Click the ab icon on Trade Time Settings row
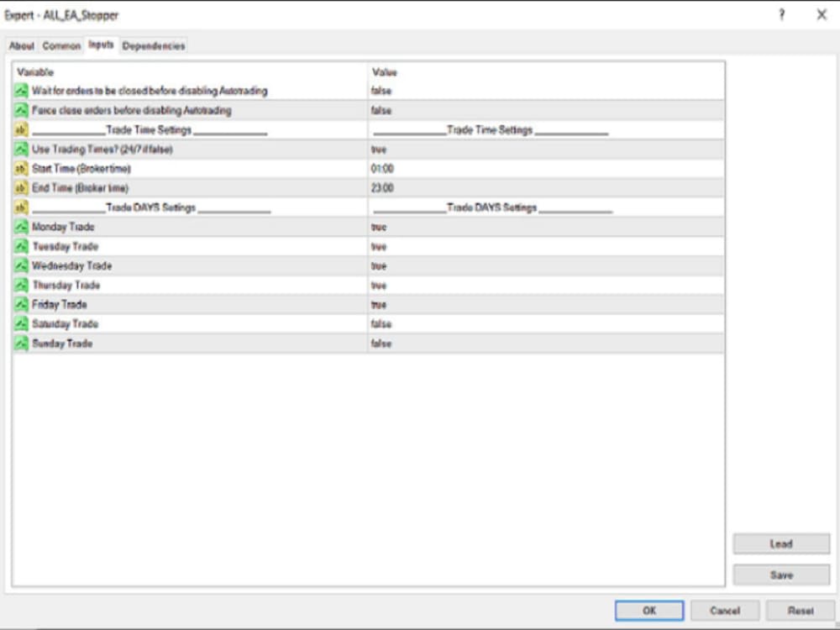Image resolution: width=840 pixels, height=630 pixels. tap(22, 130)
